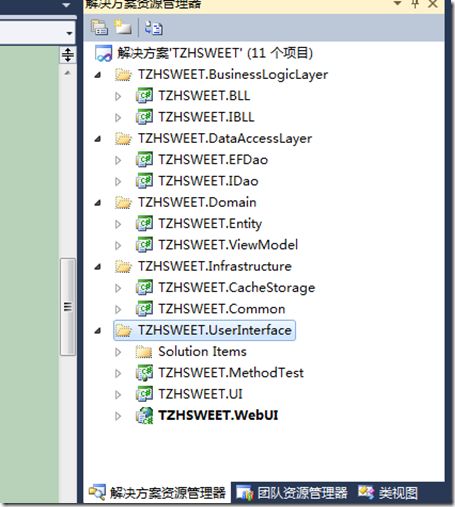Collapse the TZHSWEET.Infrastructure folder
Viewport: 455px width, 507px height.
click(x=98, y=267)
